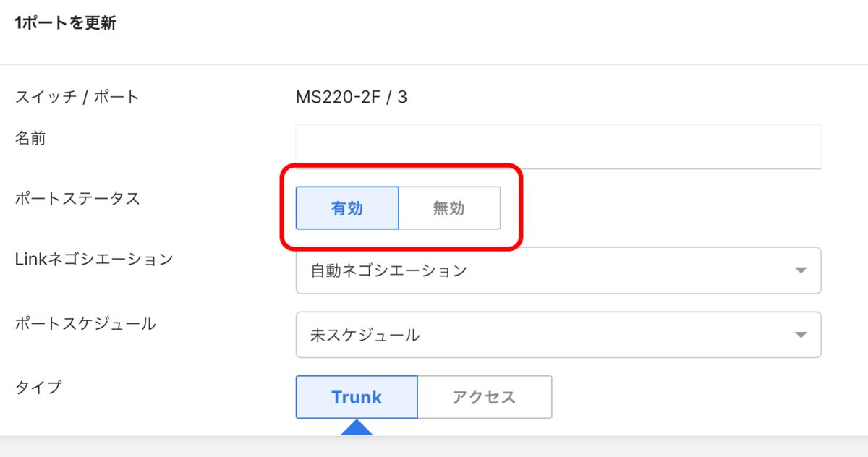Select the currently active 有効 status option
Viewport: 868px width, 457px height.
click(347, 208)
